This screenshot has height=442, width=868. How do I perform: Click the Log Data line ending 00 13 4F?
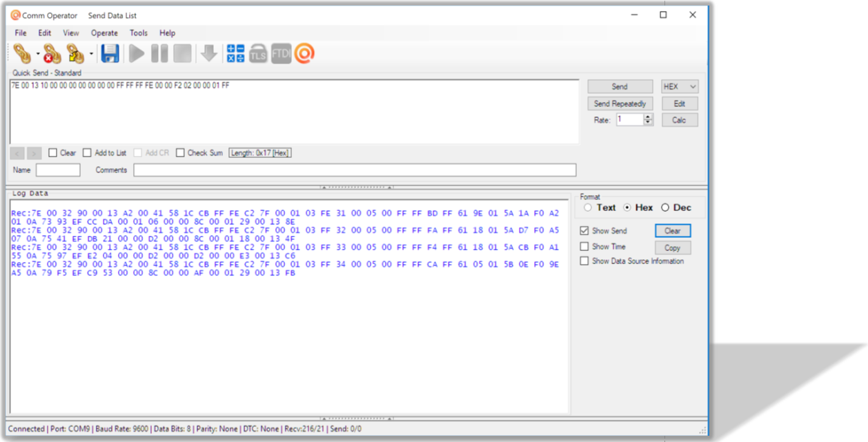tap(153, 239)
